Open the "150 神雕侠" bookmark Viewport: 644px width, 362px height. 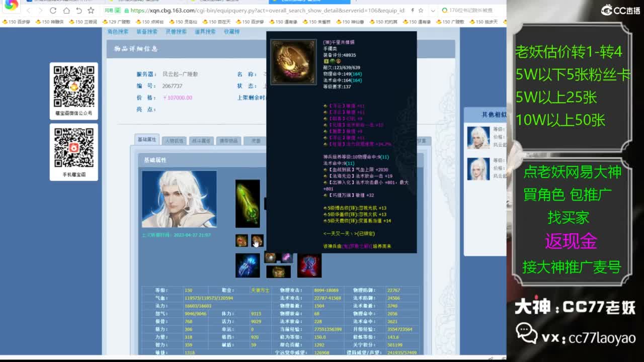pyautogui.click(x=49, y=22)
